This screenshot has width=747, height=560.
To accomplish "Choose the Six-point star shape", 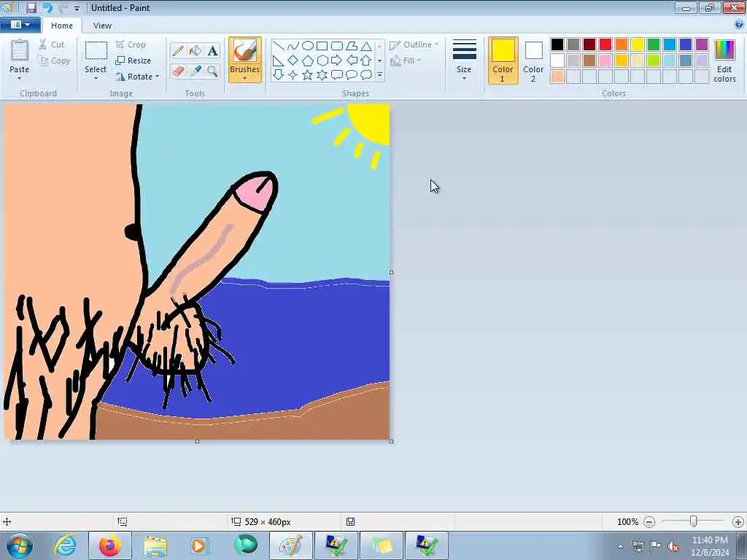I will (322, 75).
